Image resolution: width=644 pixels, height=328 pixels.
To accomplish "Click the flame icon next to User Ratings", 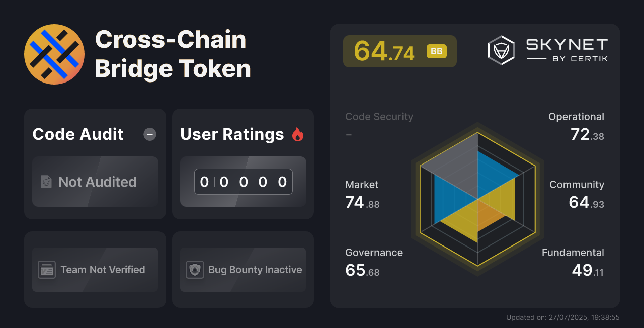I will pos(298,134).
